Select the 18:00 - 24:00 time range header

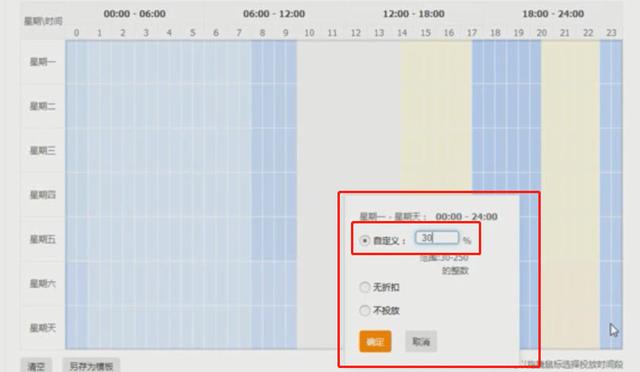pos(553,14)
